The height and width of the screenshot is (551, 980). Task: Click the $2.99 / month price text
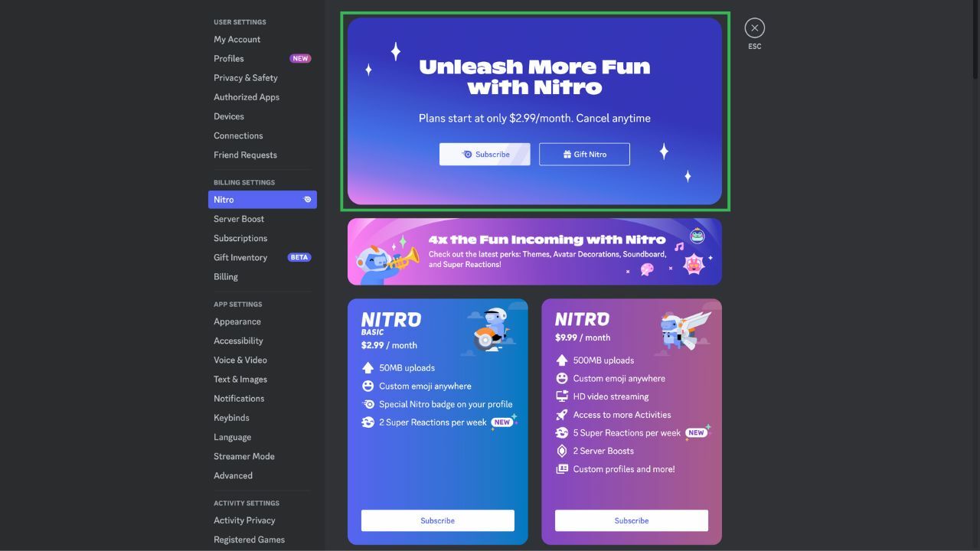[x=389, y=345]
